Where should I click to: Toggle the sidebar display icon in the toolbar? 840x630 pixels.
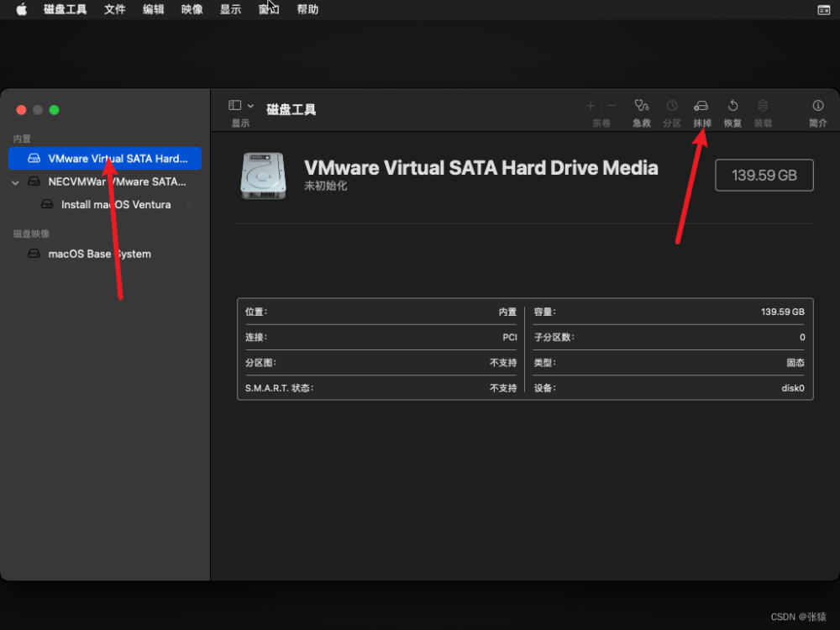pyautogui.click(x=234, y=105)
